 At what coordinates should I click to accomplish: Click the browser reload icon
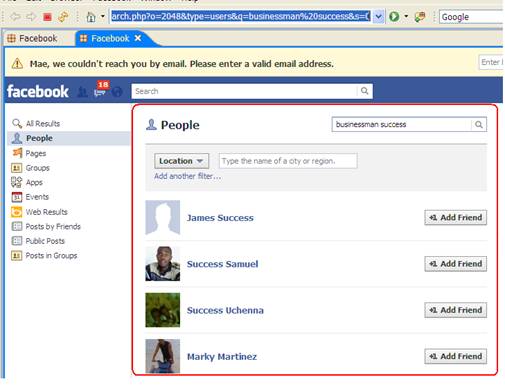tap(63, 16)
